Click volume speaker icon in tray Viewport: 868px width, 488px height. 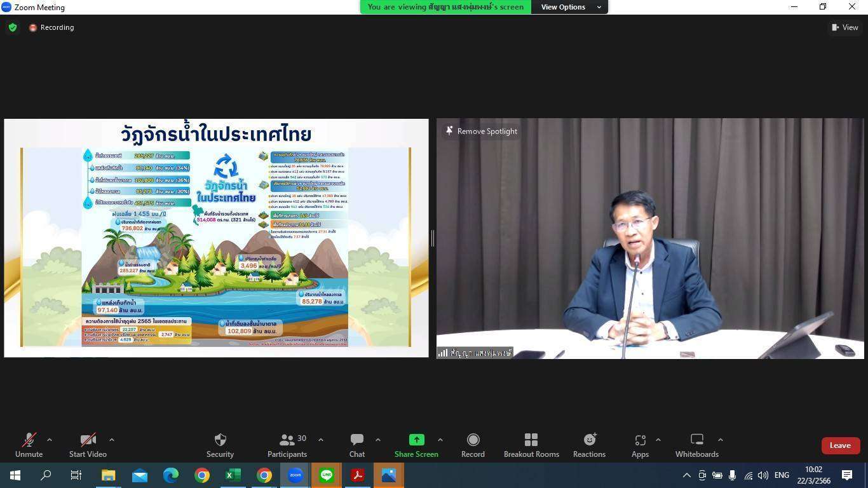click(x=763, y=475)
